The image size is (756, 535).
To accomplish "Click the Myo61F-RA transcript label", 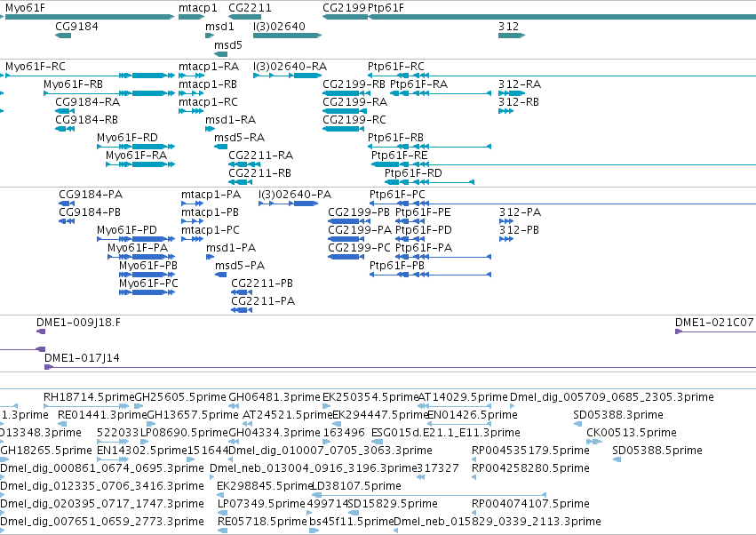I will [x=137, y=156].
